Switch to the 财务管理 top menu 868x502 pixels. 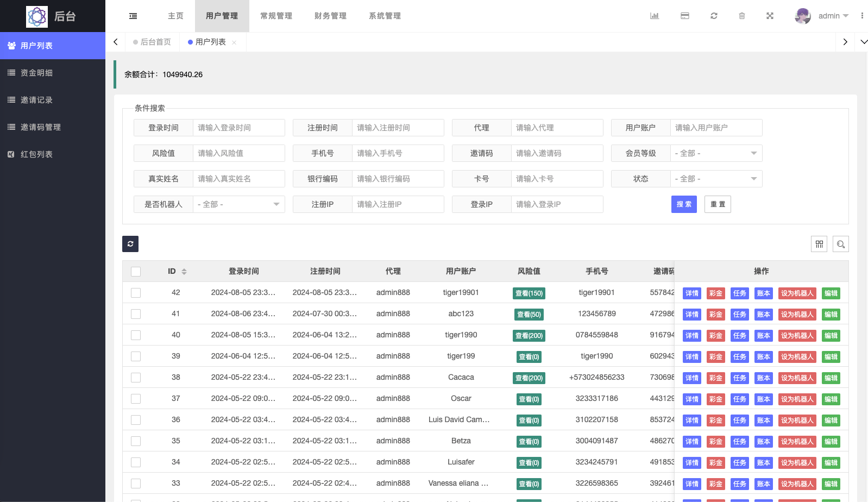(330, 16)
